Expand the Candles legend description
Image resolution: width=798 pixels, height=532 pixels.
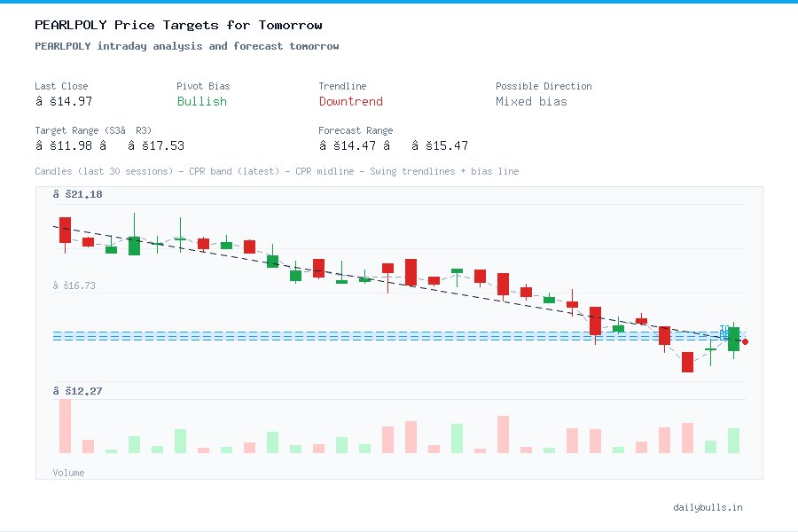[x=275, y=171]
